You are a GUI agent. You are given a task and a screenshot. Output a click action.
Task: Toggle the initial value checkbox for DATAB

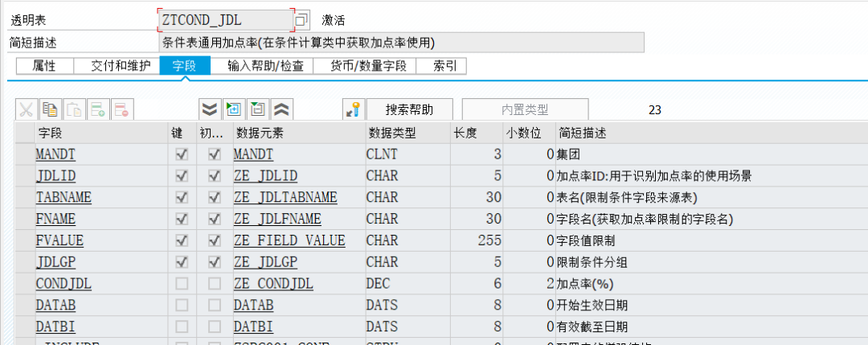(215, 306)
